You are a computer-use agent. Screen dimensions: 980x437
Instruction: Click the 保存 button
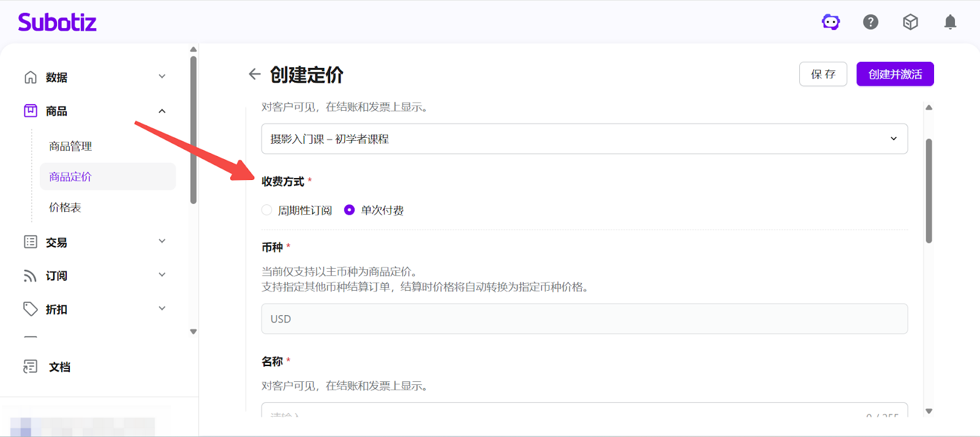(823, 74)
